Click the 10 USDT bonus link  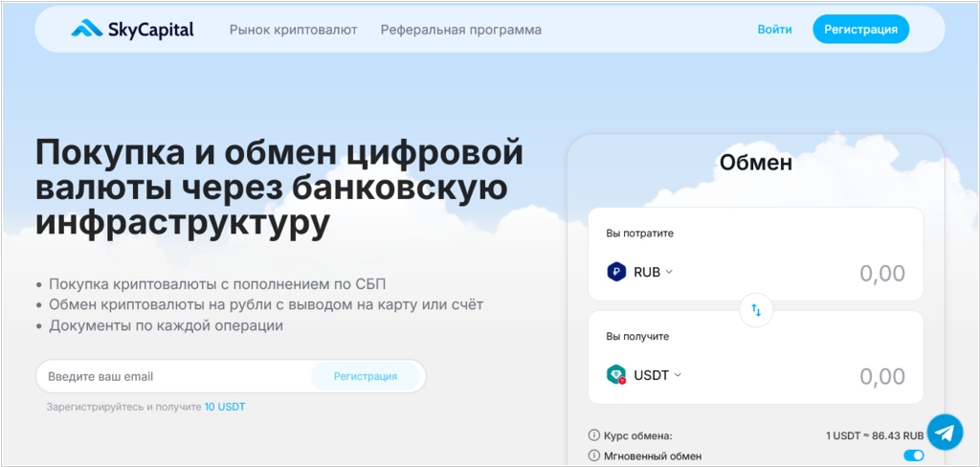point(225,407)
